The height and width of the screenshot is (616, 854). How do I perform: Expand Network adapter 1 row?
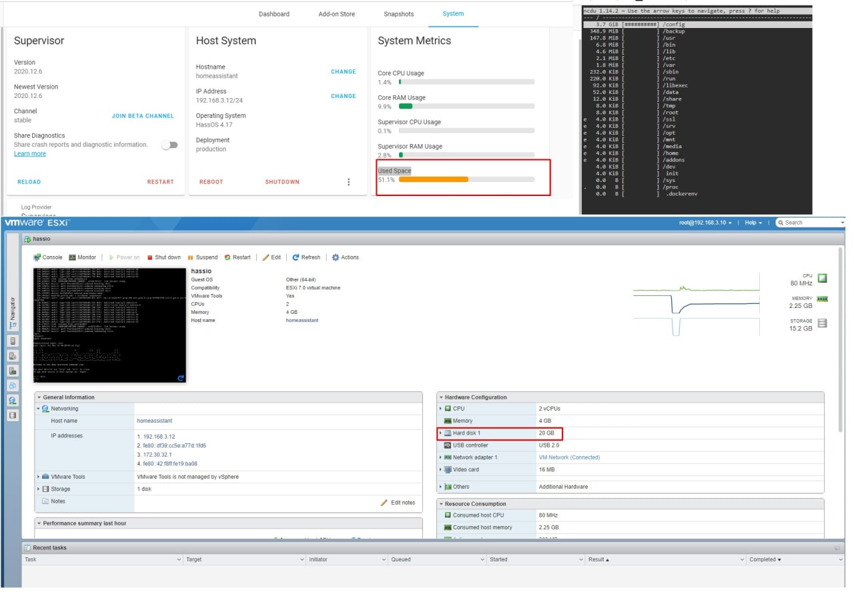click(x=440, y=457)
